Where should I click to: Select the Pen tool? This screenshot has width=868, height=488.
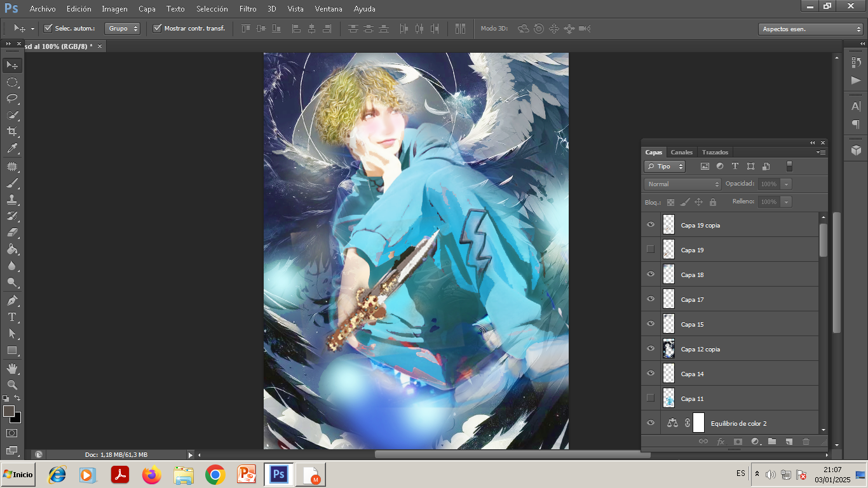coord(12,301)
